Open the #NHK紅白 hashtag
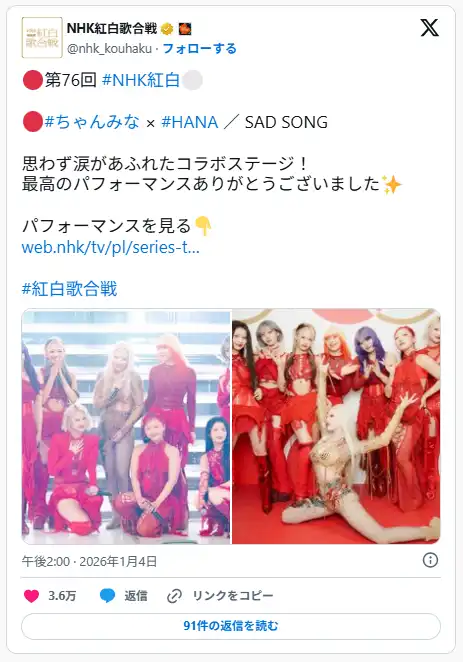The width and height of the screenshot is (463, 662). 141,80
